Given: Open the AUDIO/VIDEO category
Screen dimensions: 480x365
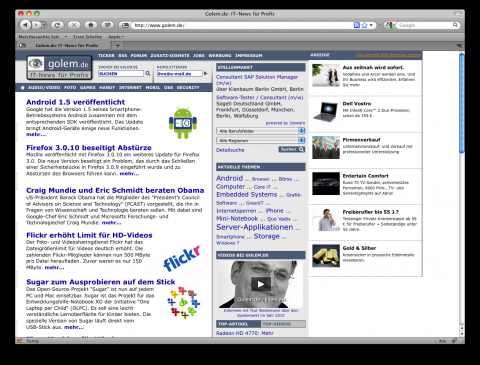Looking at the screenshot, I should click(44, 87).
